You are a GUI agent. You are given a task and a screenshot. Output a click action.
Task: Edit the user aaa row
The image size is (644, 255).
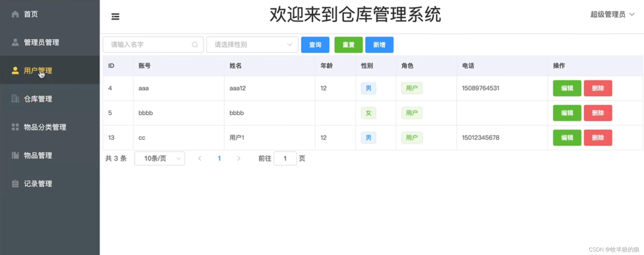[x=567, y=88]
